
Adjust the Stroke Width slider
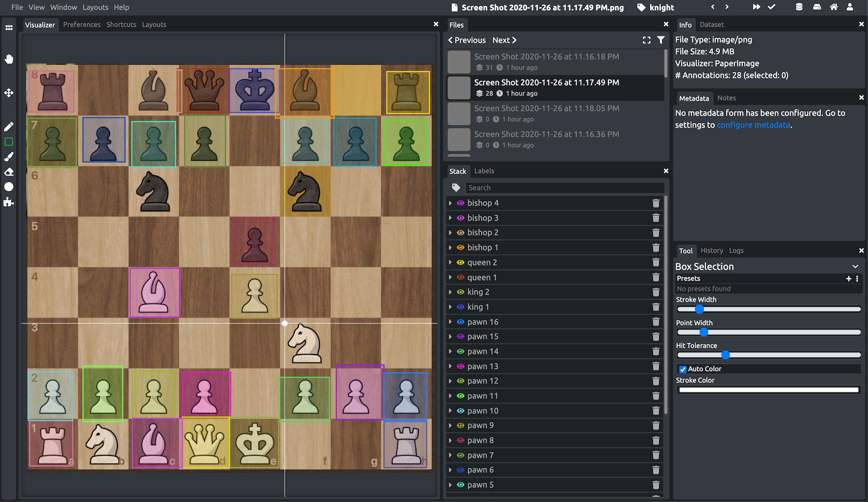tap(699, 309)
